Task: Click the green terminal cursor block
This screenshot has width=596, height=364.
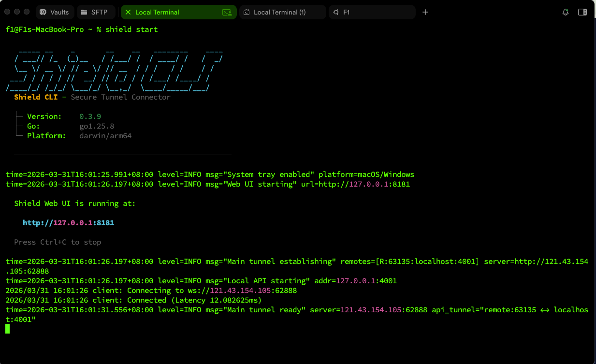Action: (7, 329)
